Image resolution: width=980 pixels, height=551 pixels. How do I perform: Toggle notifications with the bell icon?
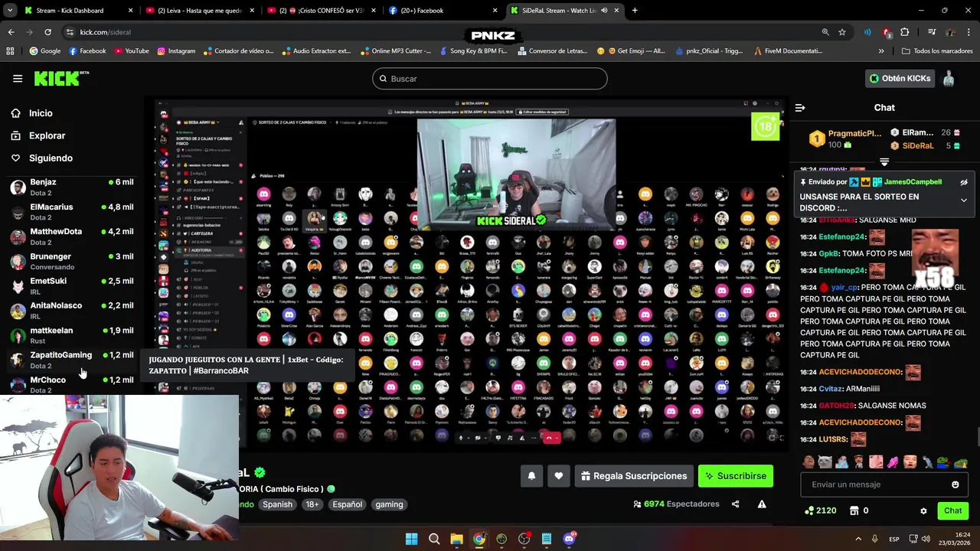coord(531,476)
